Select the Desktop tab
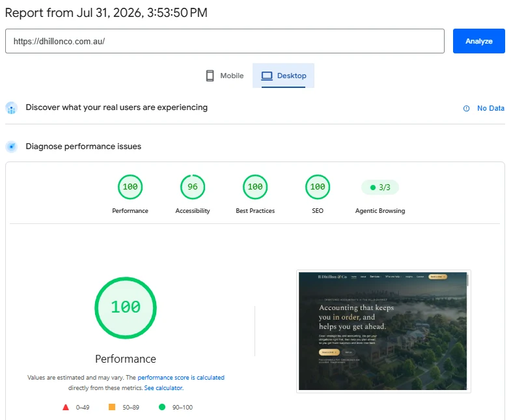Viewport: 511px width, 420px height. click(x=284, y=76)
